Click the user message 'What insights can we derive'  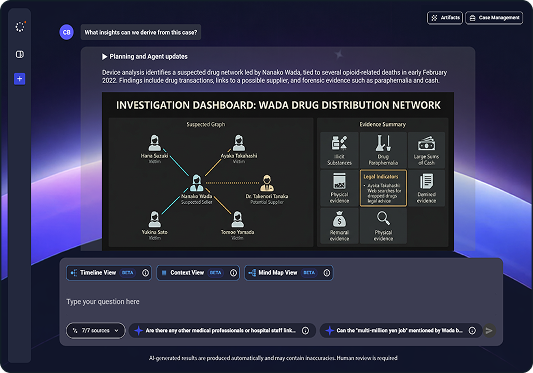(x=141, y=32)
